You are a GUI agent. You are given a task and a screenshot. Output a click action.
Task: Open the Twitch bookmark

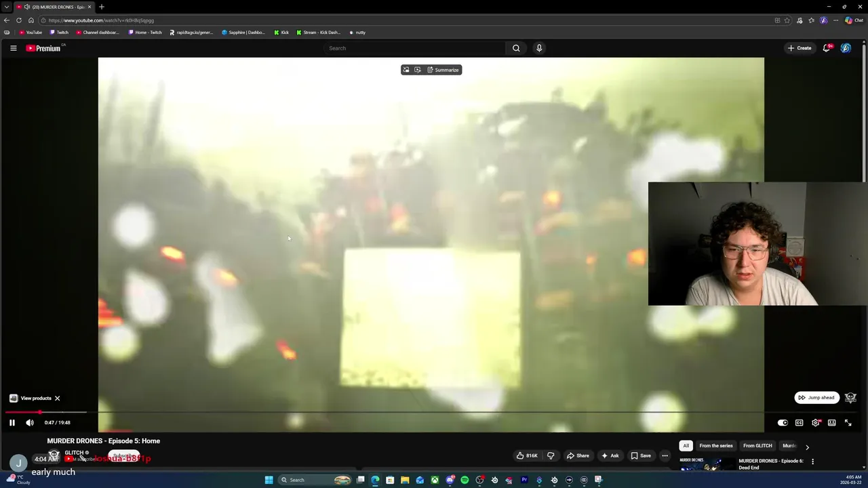point(59,33)
